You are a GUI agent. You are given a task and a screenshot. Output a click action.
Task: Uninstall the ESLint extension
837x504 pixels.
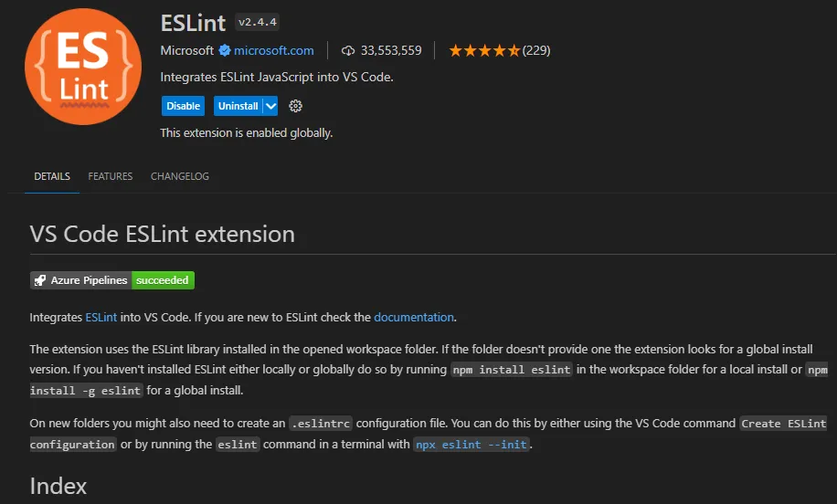click(238, 106)
